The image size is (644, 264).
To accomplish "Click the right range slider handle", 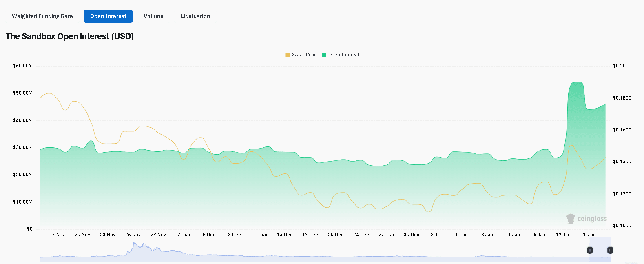I will pyautogui.click(x=610, y=250).
